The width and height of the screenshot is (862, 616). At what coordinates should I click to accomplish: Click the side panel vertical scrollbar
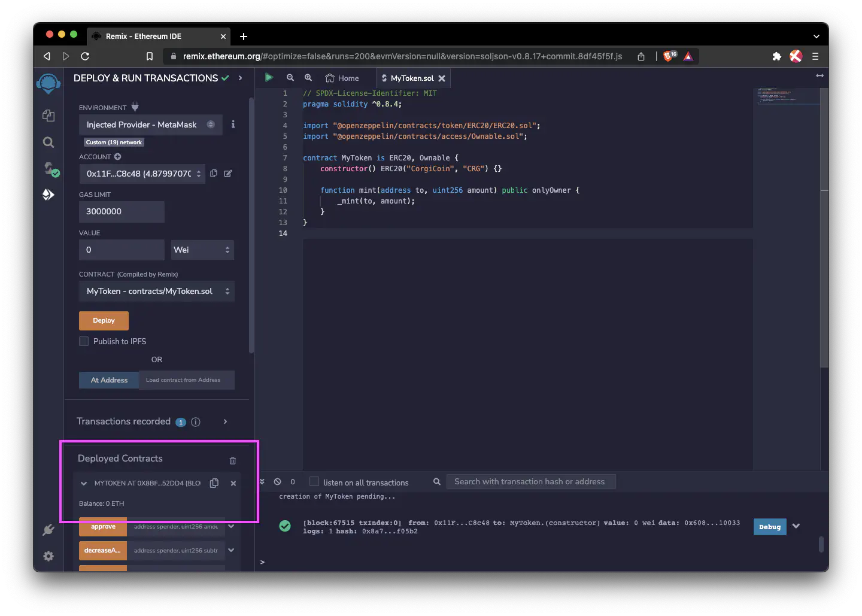[x=251, y=225]
